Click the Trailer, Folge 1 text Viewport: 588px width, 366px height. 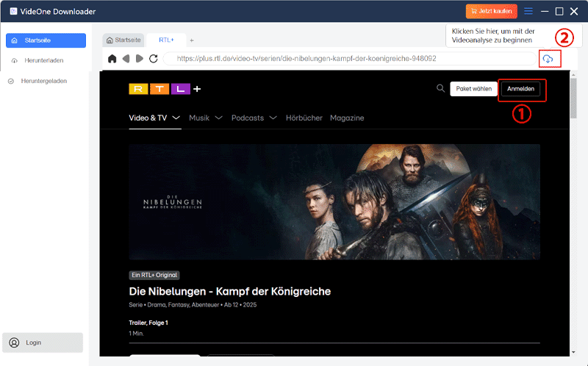point(148,323)
